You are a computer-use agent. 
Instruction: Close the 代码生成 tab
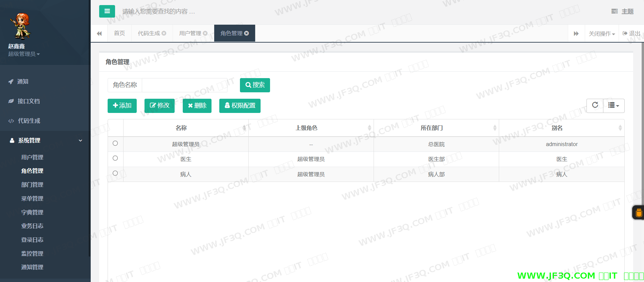click(164, 33)
